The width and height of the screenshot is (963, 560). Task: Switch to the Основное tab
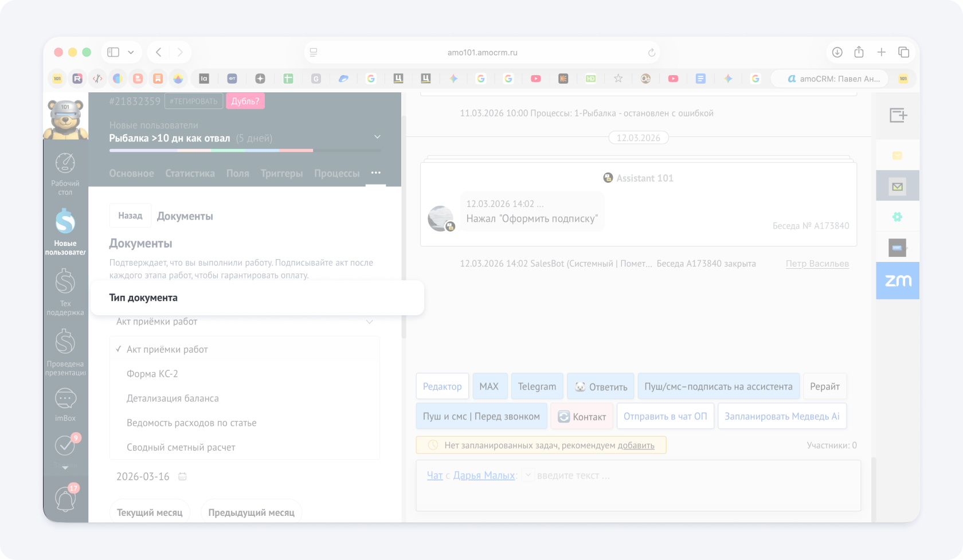tap(131, 173)
